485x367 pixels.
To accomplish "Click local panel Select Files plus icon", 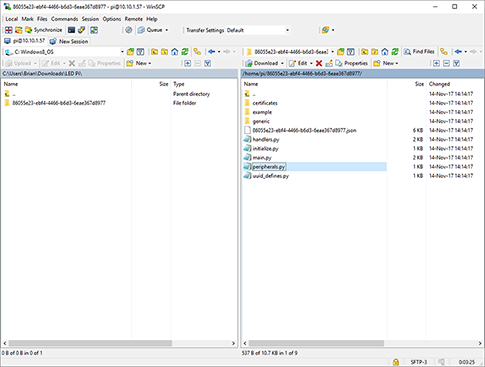I will coord(187,63).
